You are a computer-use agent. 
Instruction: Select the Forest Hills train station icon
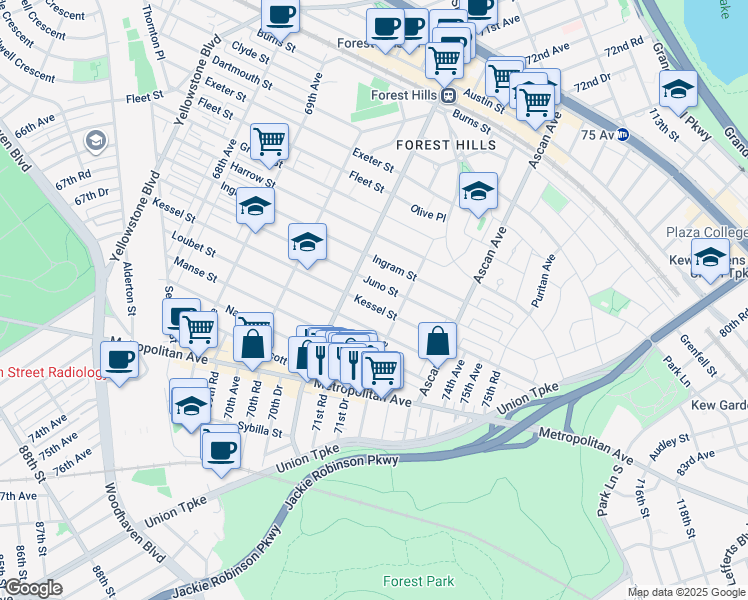(x=448, y=96)
